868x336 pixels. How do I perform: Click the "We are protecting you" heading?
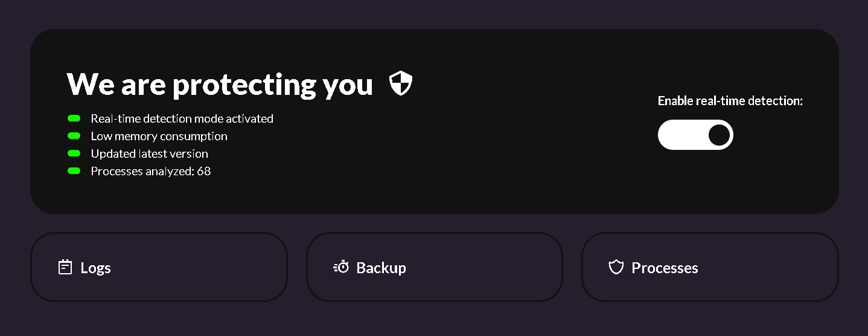[x=220, y=84]
